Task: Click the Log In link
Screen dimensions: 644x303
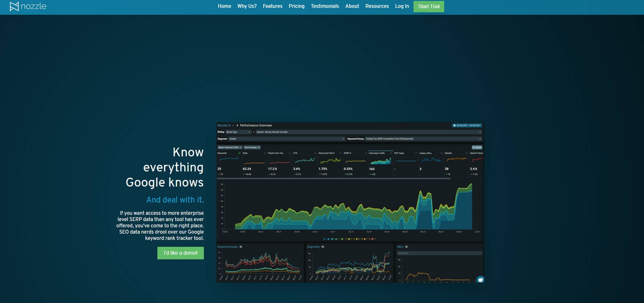Action: [402, 6]
